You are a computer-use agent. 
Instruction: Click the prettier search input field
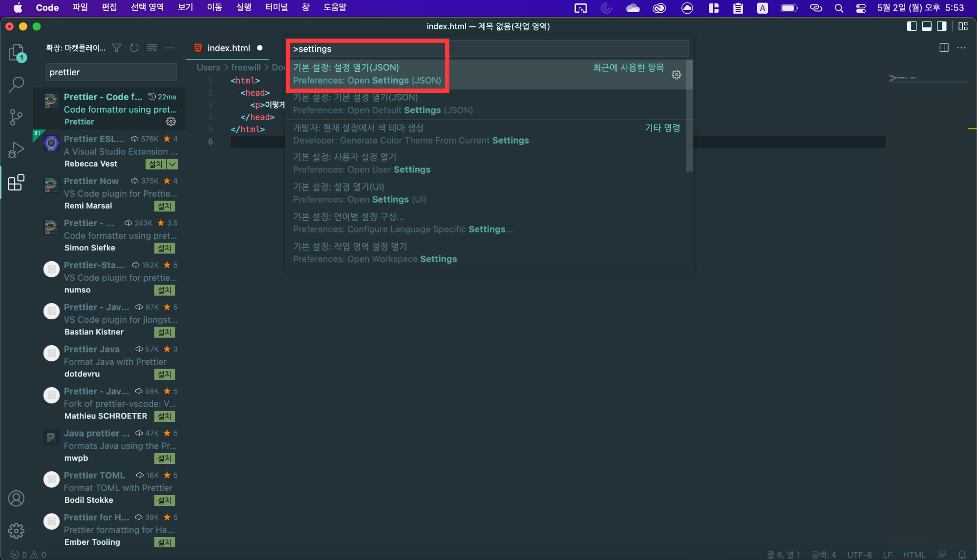[x=111, y=72]
